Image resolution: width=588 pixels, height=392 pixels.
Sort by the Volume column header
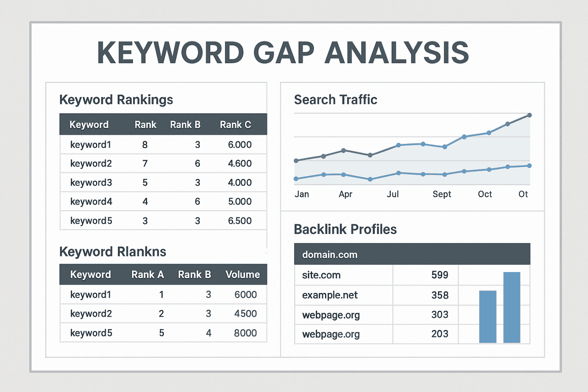242,274
